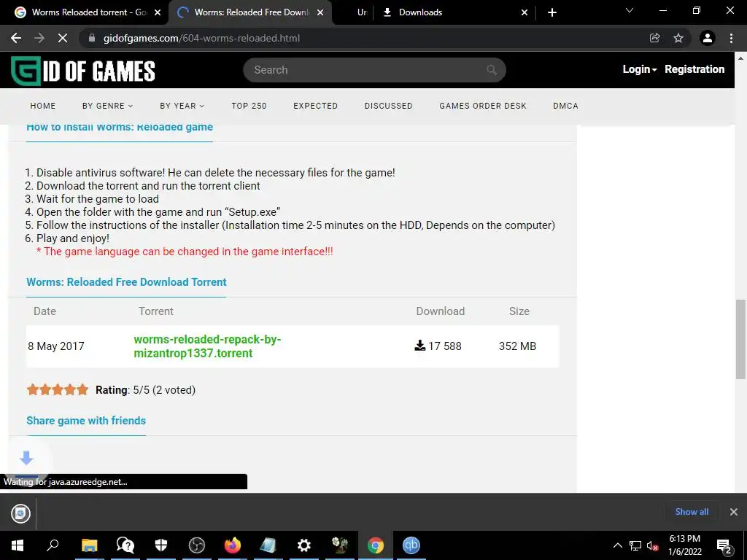747x560 pixels.
Task: Show hidden tray icons chevron
Action: click(x=617, y=545)
